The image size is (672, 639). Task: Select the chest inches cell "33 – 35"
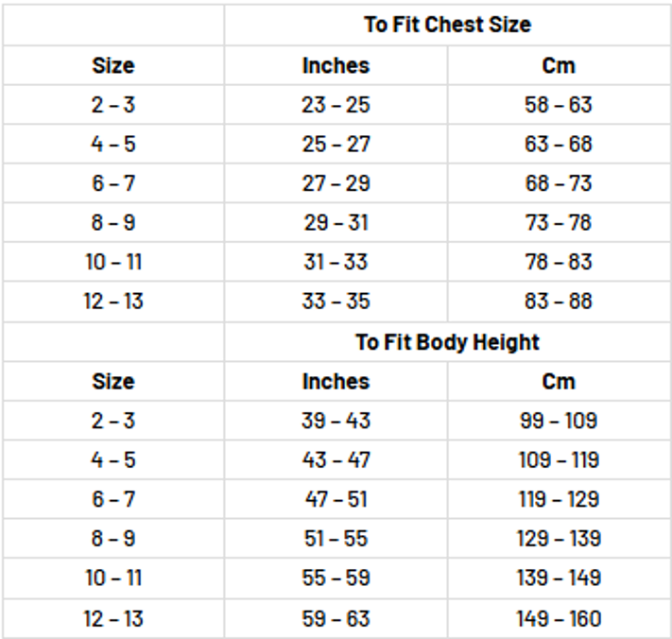336,302
